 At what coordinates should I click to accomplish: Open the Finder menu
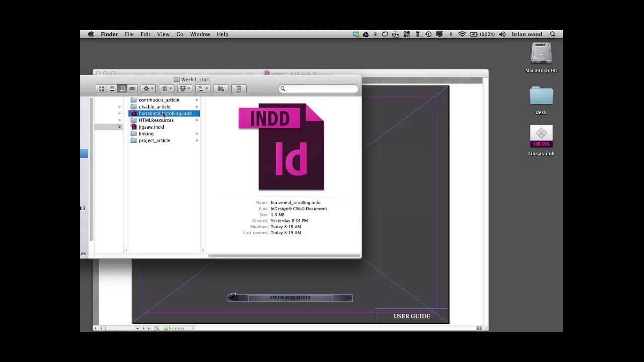pyautogui.click(x=109, y=34)
